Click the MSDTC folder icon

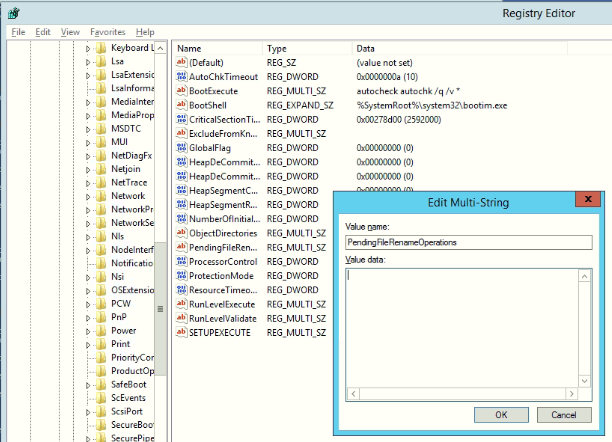click(101, 128)
